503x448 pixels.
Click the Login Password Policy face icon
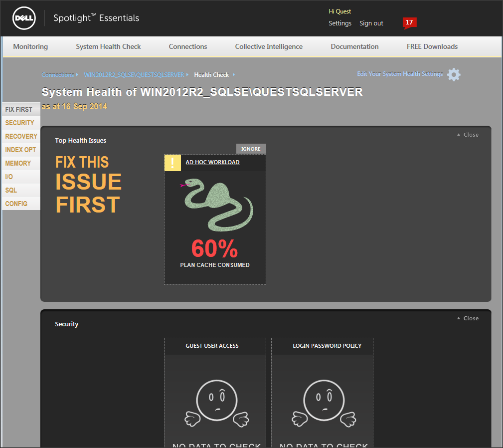pos(324,404)
